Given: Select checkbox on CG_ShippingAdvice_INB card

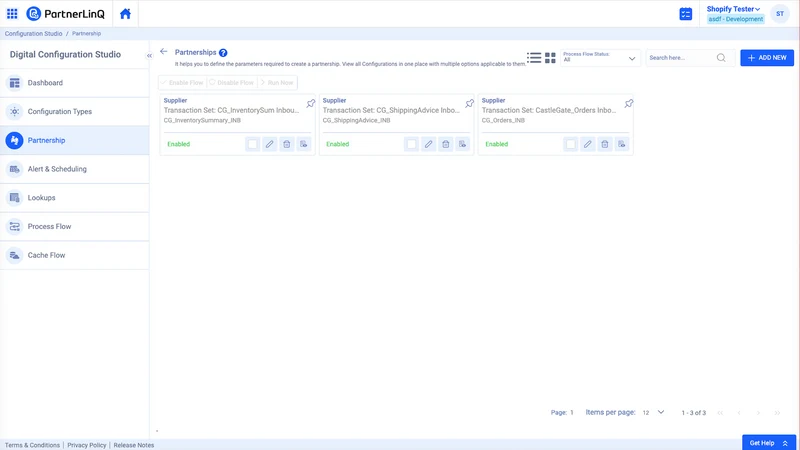Looking at the screenshot, I should (411, 144).
